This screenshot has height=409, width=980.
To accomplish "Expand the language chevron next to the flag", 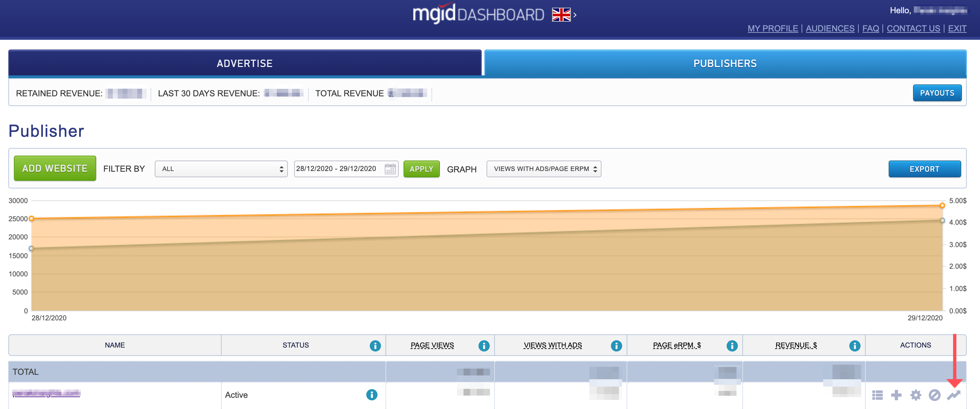I will coord(575,15).
